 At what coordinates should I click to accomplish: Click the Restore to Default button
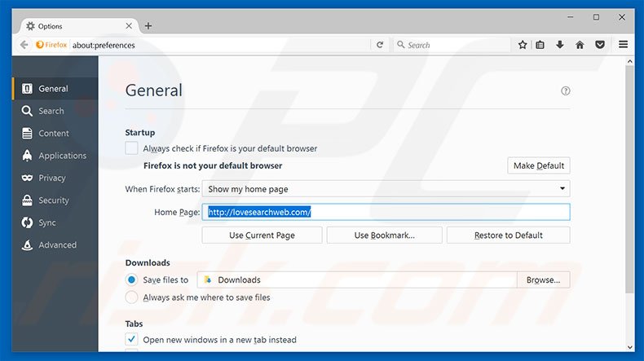[x=508, y=235]
